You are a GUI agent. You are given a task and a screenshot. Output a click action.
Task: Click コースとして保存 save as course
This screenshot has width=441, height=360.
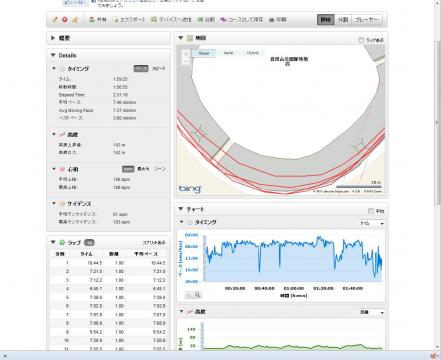(x=241, y=20)
